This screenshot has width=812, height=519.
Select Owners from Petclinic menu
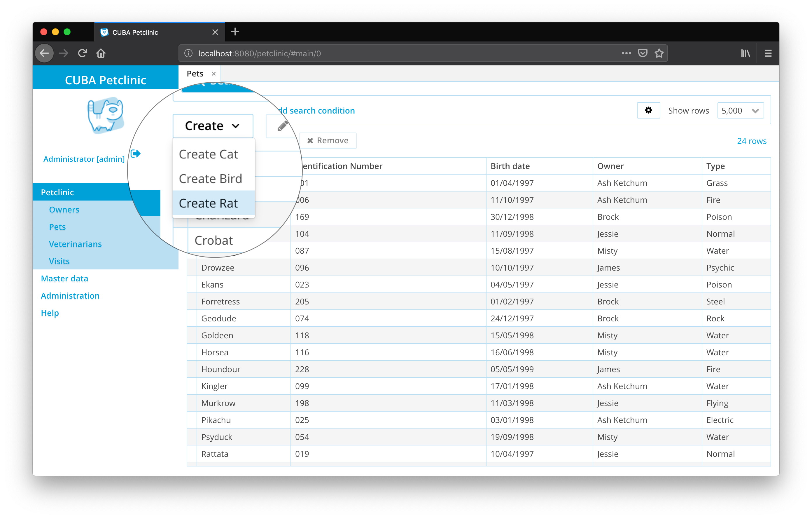click(x=65, y=209)
